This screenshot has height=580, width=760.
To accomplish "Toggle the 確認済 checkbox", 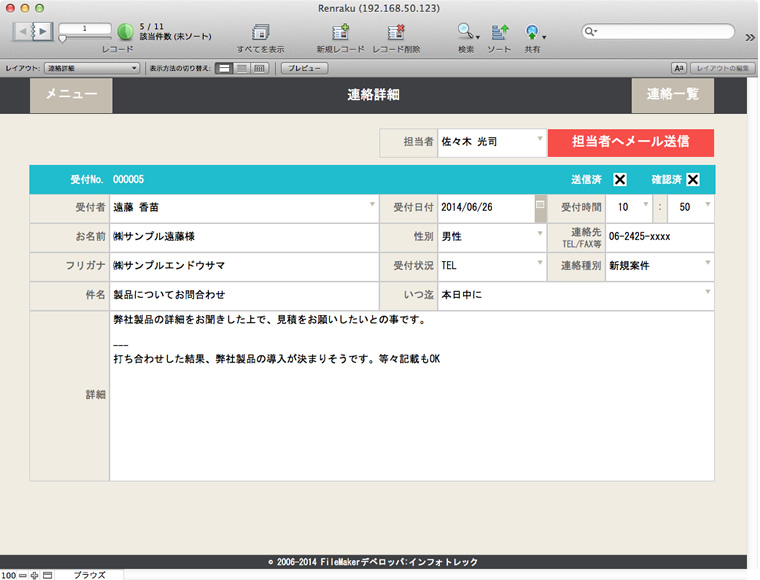I will tap(693, 180).
